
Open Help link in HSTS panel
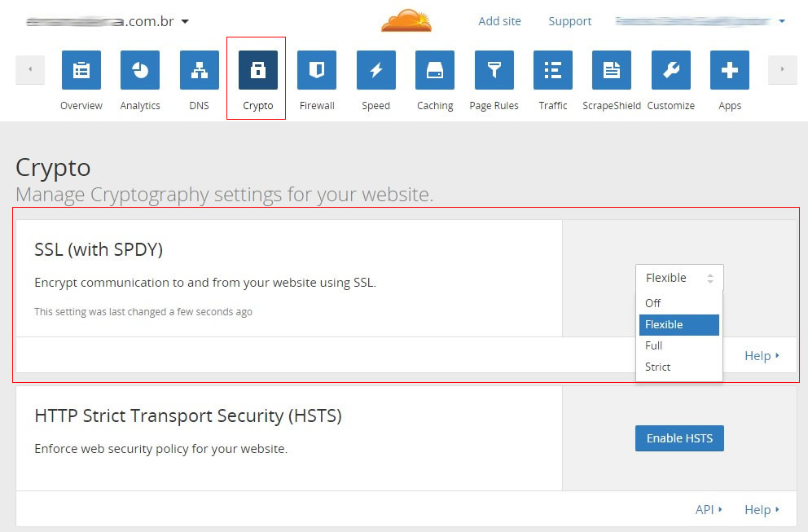point(762,510)
